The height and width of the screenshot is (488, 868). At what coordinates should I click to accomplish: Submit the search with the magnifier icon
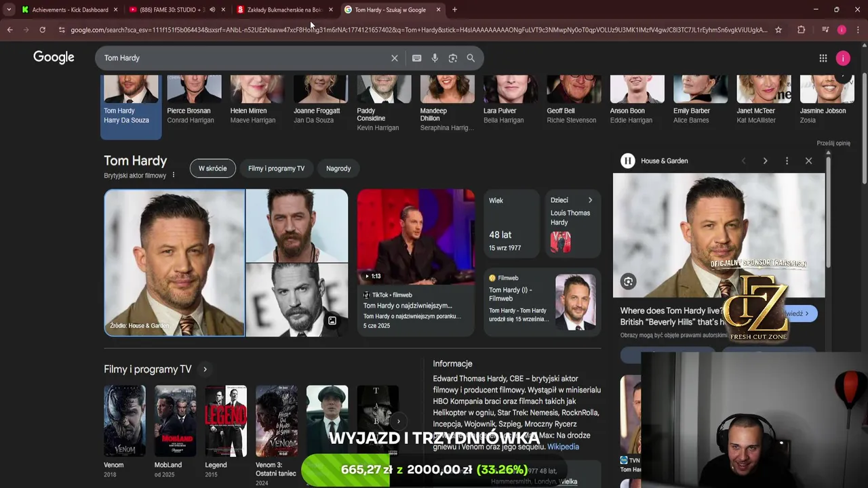click(x=471, y=58)
